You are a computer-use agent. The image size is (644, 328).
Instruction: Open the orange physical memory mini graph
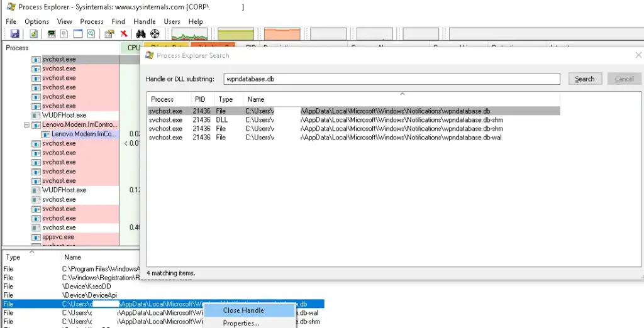(x=282, y=34)
